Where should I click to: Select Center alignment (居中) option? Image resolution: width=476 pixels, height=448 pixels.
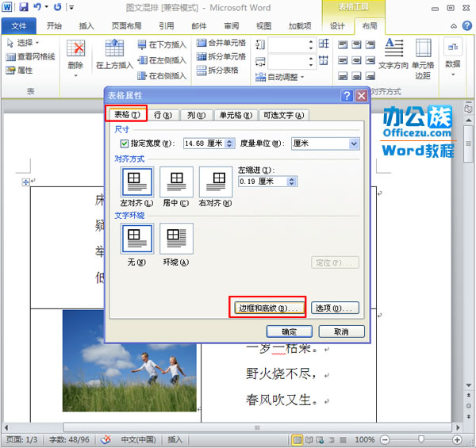coord(176,182)
